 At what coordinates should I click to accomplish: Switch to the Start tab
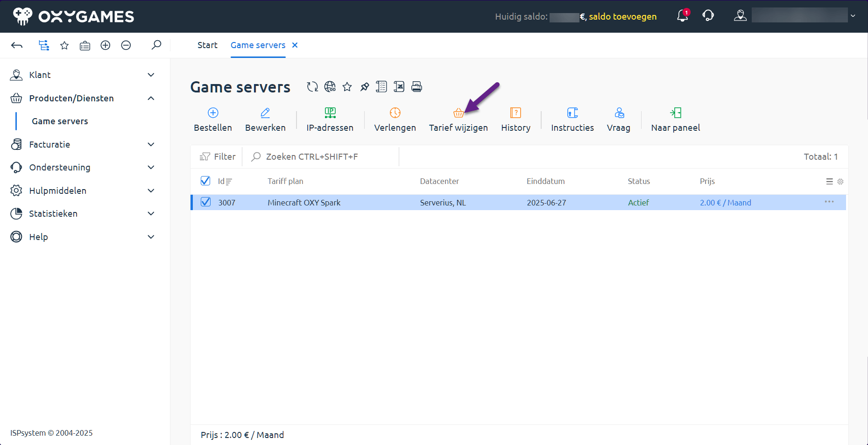click(207, 45)
